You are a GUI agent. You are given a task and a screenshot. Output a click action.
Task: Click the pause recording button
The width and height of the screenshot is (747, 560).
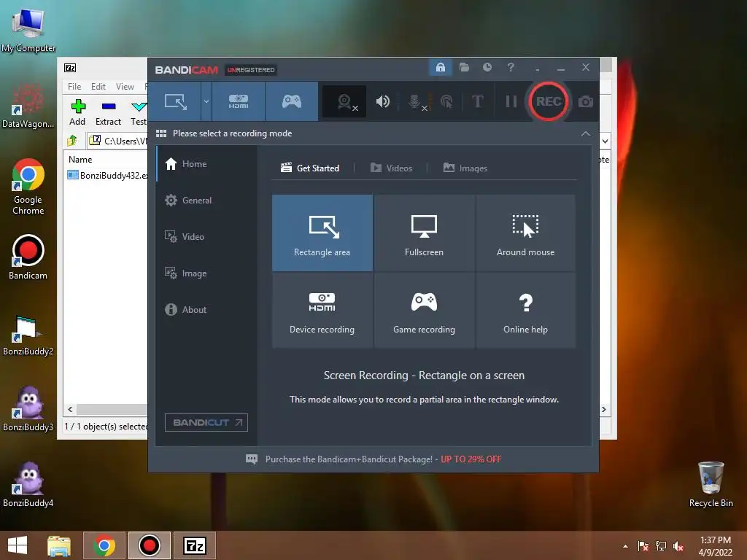click(x=511, y=101)
